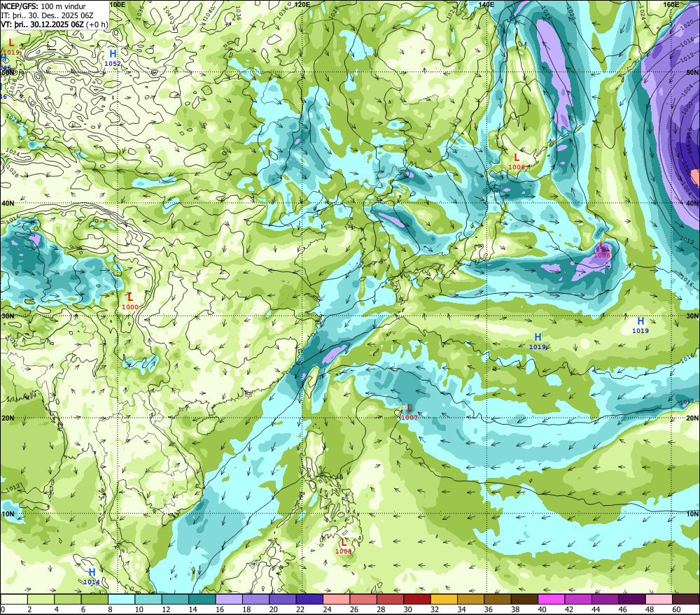700x615 pixels.
Task: Click the dark brown 38–40 legend swatch
Action: 524,600
